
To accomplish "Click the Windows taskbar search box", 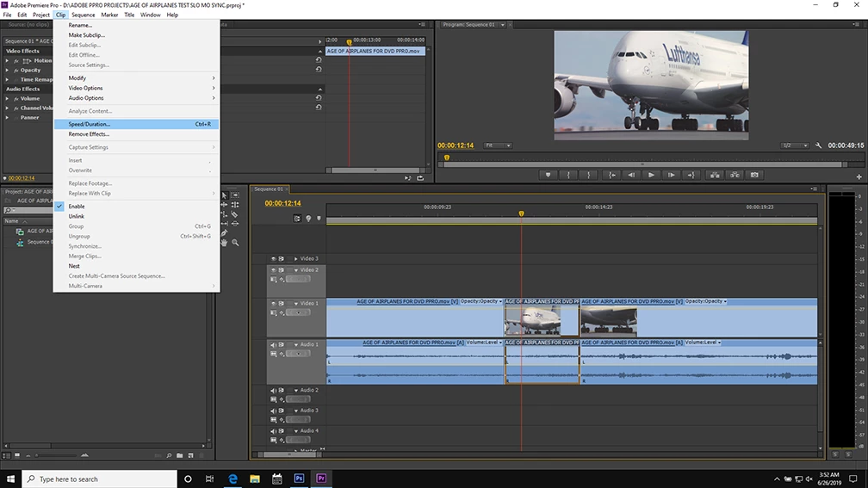I will (99, 479).
